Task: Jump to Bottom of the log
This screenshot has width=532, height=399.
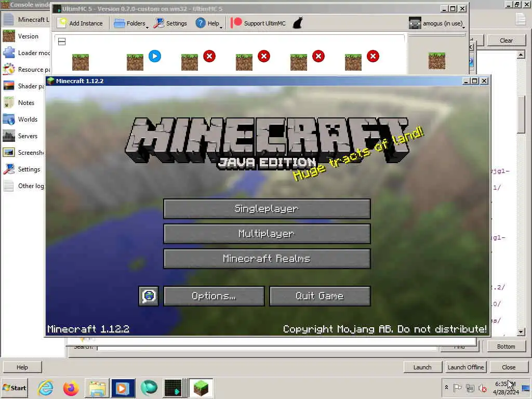Action: click(506, 347)
